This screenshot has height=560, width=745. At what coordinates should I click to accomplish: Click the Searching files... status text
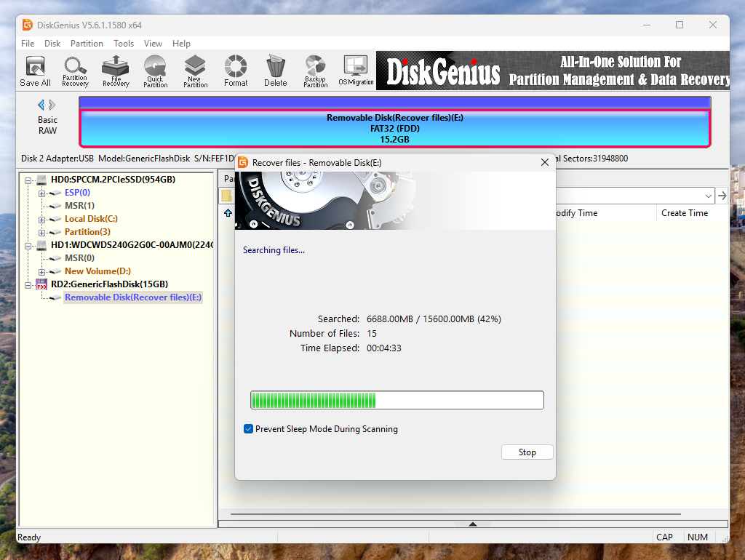click(274, 250)
